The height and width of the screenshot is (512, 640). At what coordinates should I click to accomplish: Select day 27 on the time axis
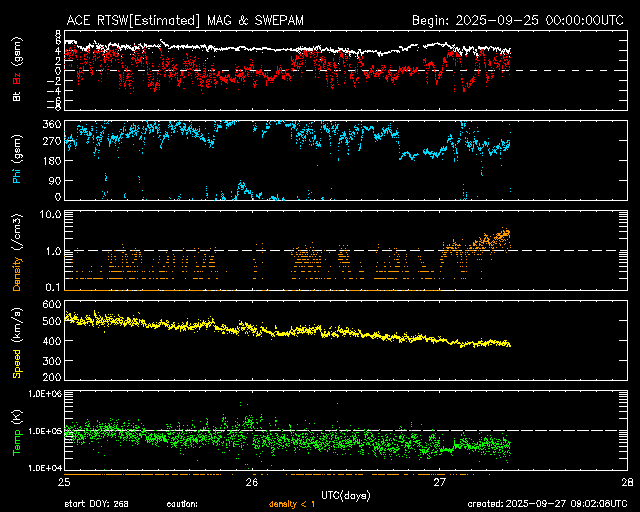coord(440,481)
